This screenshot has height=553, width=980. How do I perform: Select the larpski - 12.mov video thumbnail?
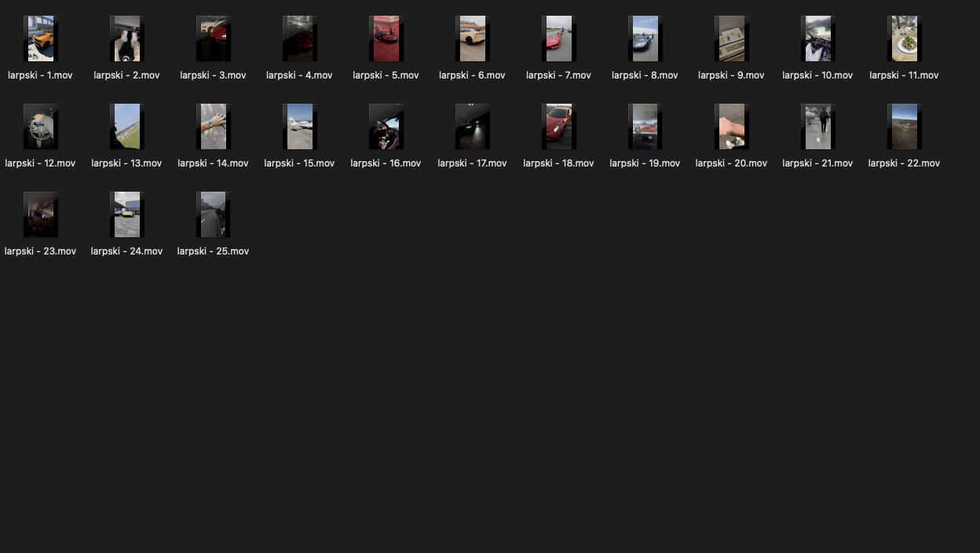tap(40, 126)
